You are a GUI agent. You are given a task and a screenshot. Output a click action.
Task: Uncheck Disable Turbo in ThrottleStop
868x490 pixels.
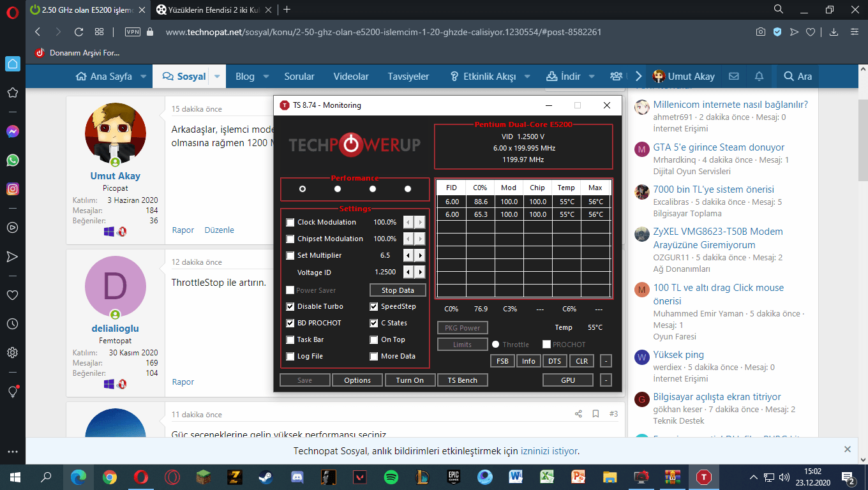[290, 307]
